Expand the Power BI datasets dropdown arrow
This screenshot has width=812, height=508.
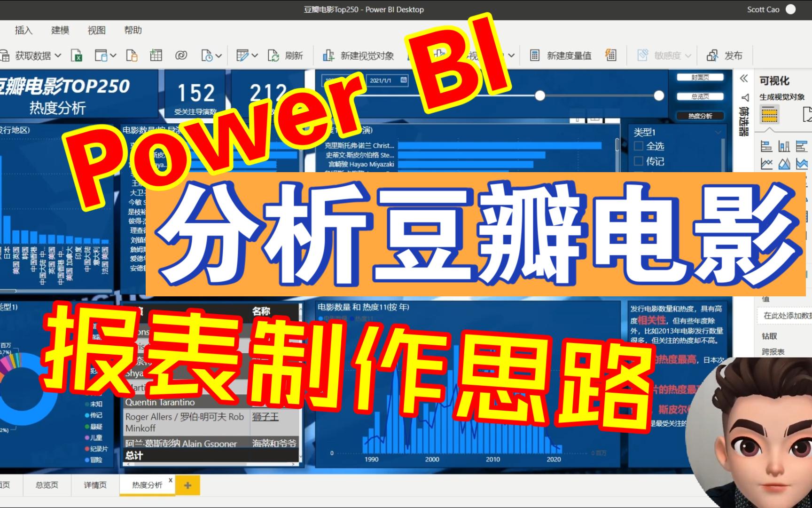[x=113, y=56]
